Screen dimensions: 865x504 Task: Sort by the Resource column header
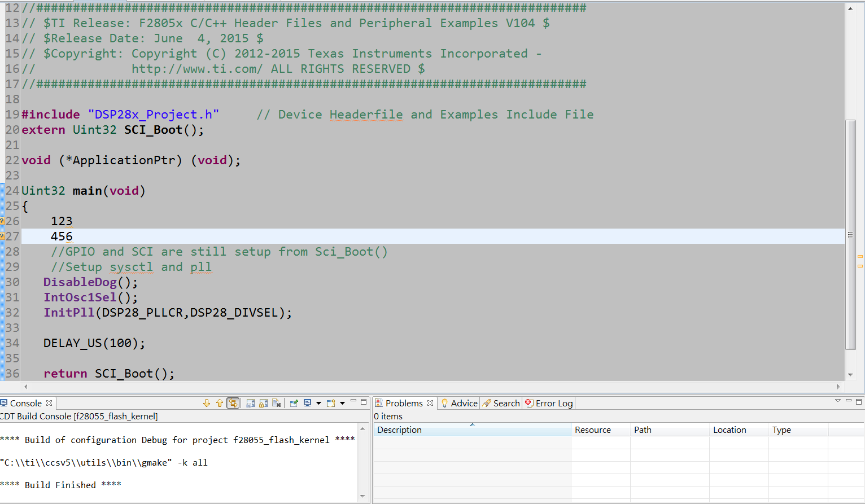600,430
